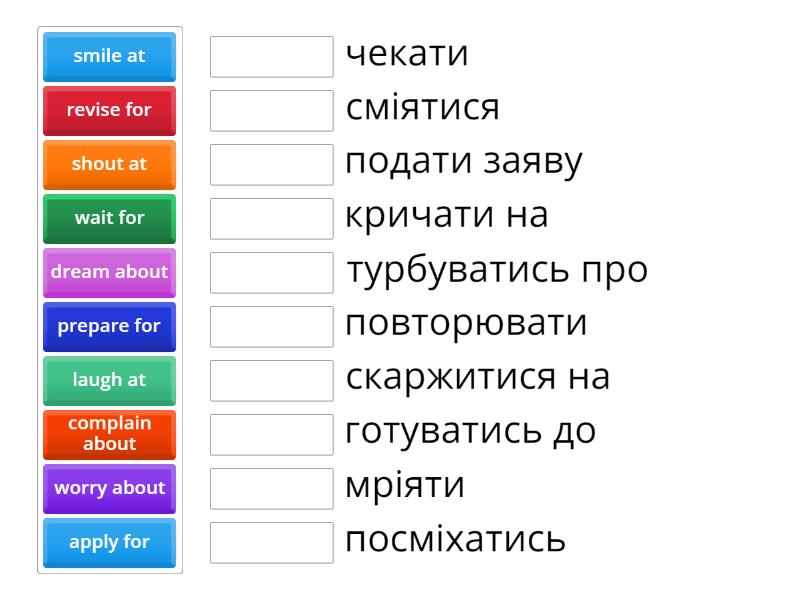The width and height of the screenshot is (800, 600).
Task: Click the answer box beside 'посміхатись'
Action: (271, 542)
